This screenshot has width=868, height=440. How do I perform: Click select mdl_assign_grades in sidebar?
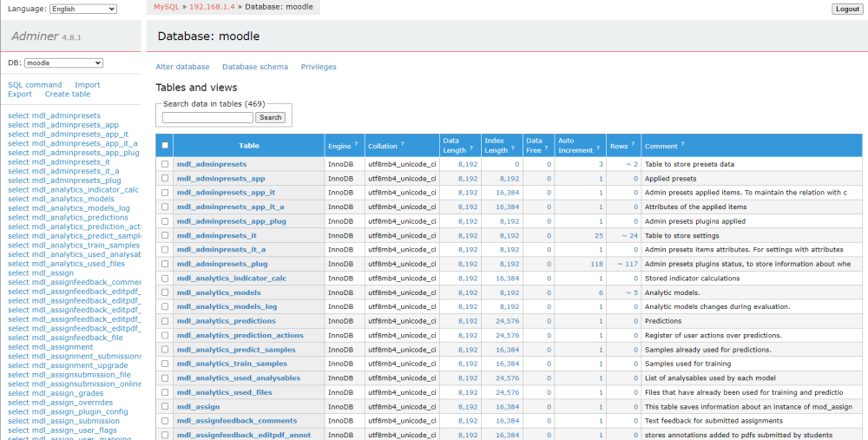click(56, 393)
